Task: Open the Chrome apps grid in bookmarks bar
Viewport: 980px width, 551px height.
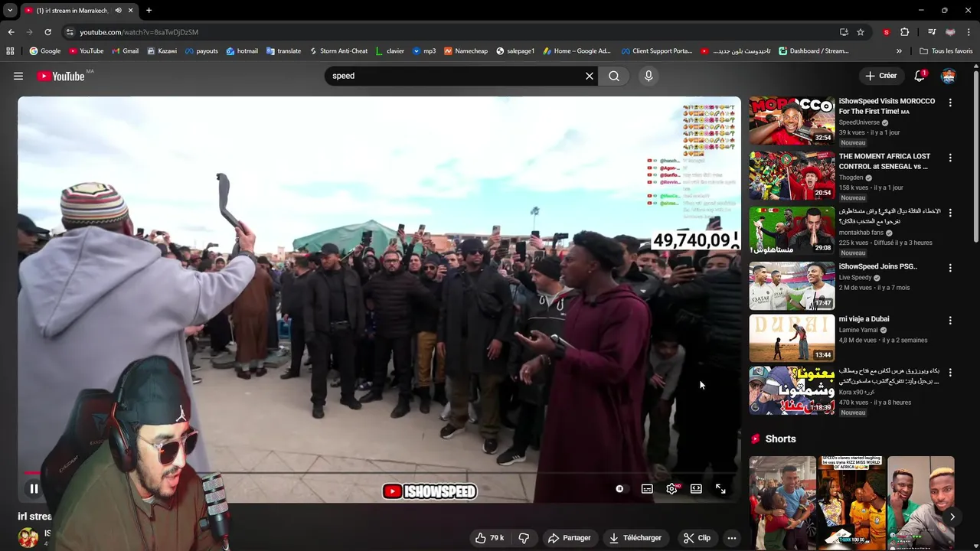Action: (10, 51)
